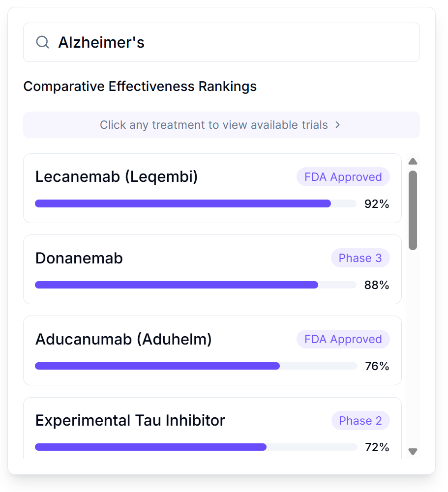
Task: Click Lecanemab's 92% effectiveness bar
Action: coord(195,203)
